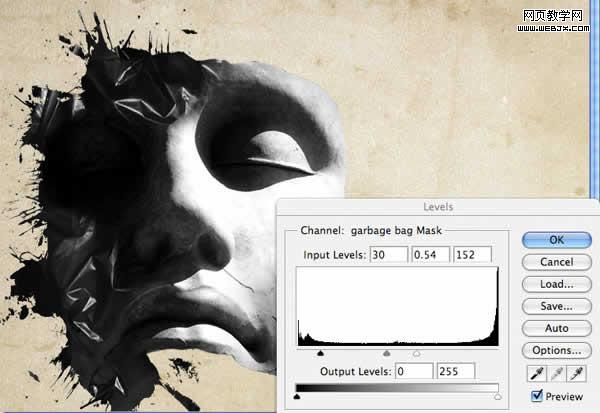This screenshot has width=600, height=413.
Task: Select the black point eyedropper
Action: tap(536, 374)
